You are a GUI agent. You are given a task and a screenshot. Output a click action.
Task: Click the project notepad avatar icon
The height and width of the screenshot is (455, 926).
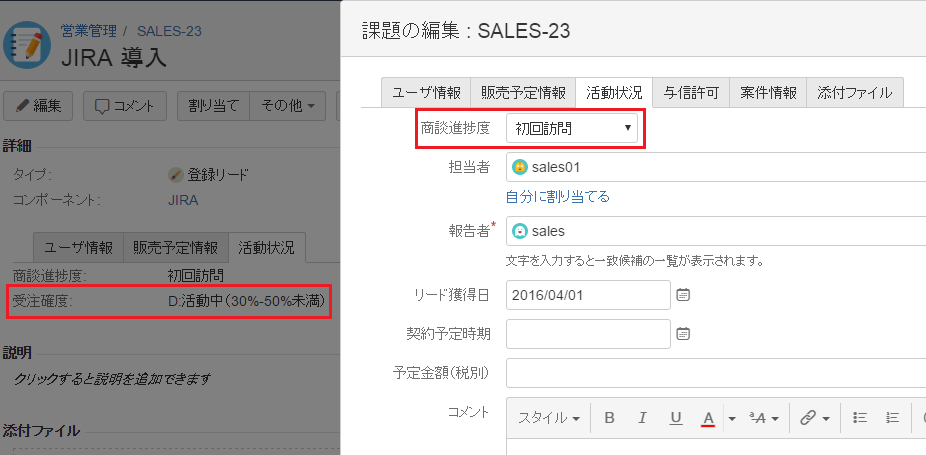(27, 45)
